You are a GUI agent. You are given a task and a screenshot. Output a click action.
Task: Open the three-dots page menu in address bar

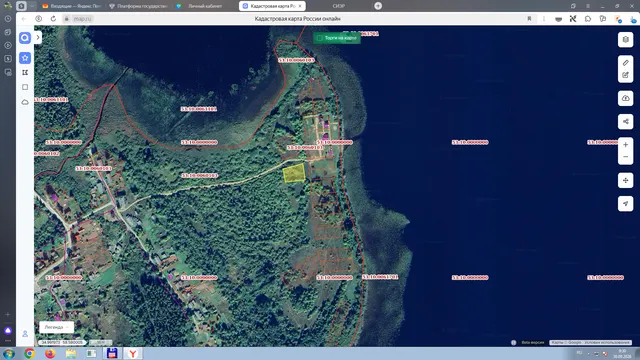coord(544,19)
